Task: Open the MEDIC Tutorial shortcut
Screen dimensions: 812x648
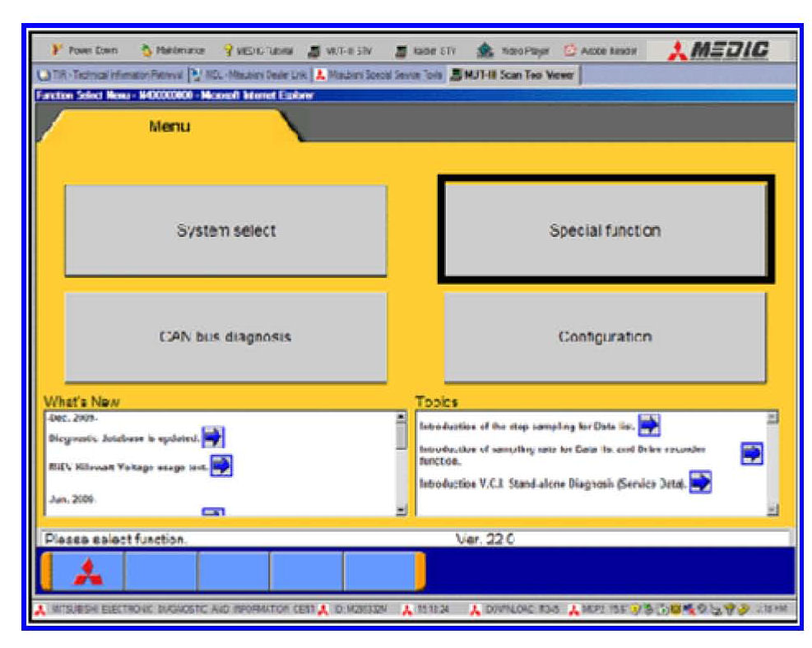Action: (x=262, y=52)
